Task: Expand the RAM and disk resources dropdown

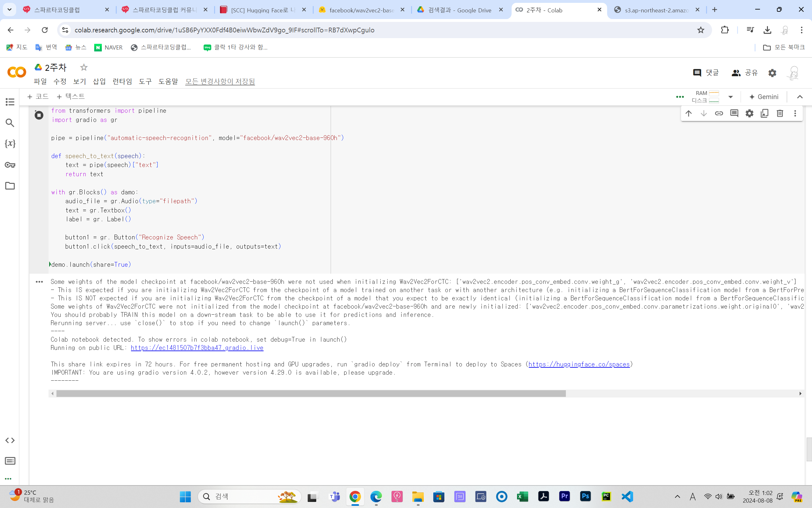Action: click(x=730, y=97)
